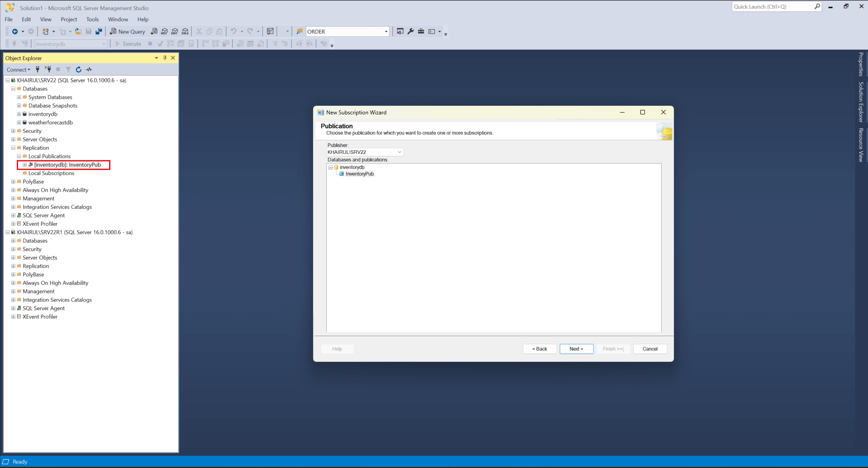Click the Save All toolbar icon
868x468 pixels.
[99, 32]
